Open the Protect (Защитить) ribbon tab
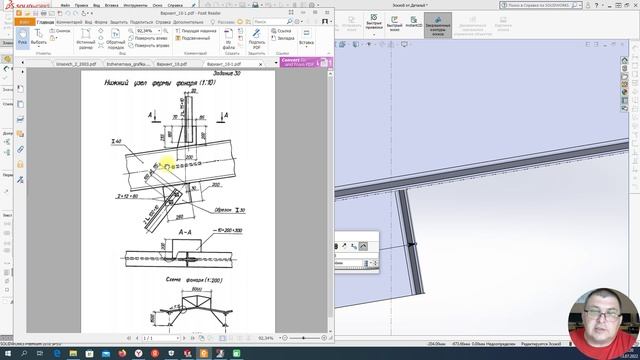Viewport: 640px width, 360px height. point(119,22)
